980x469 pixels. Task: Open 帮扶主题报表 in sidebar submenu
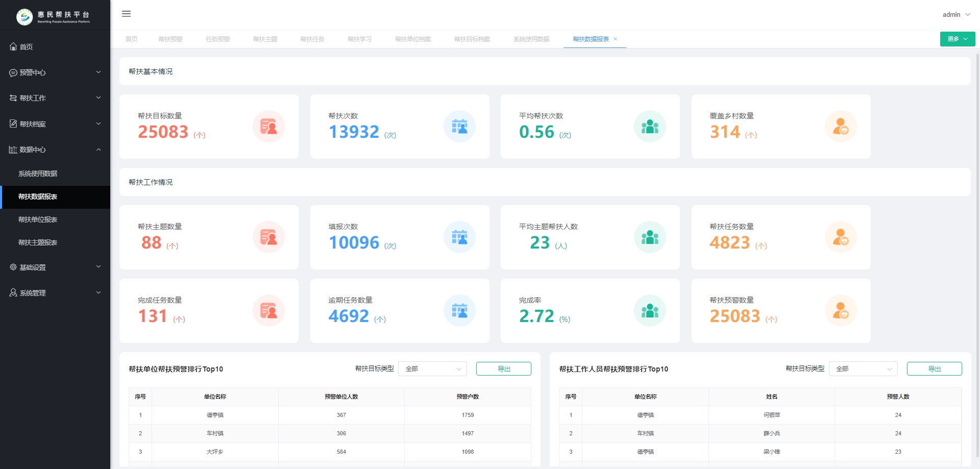pos(55,242)
